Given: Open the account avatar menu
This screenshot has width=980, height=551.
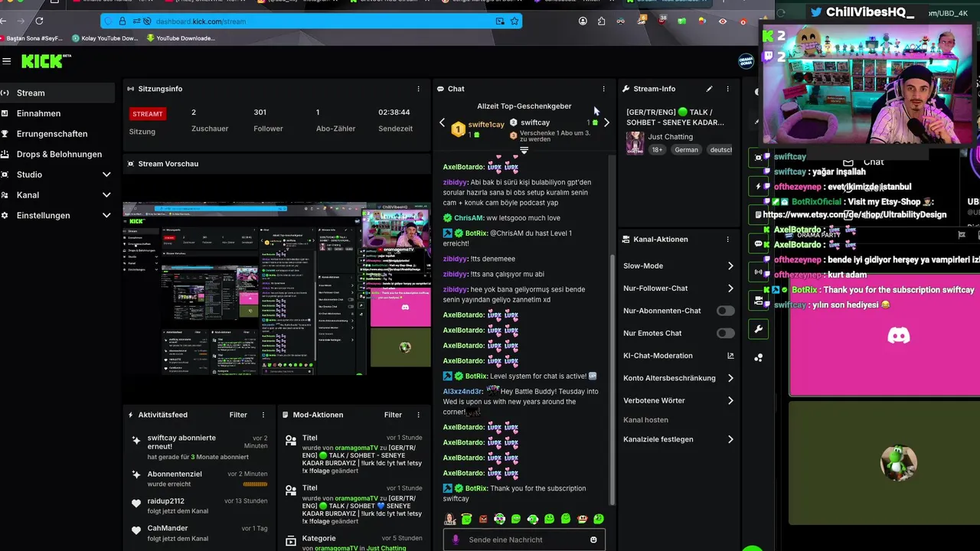Looking at the screenshot, I should 746,61.
